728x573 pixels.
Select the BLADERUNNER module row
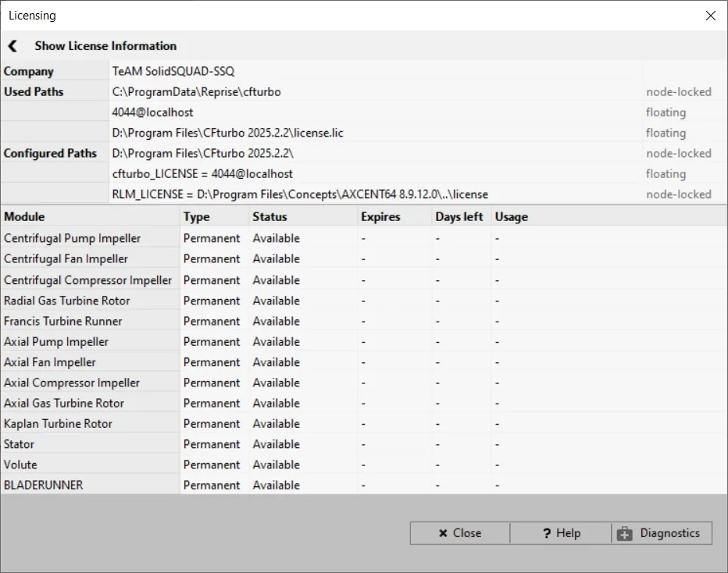click(x=364, y=485)
